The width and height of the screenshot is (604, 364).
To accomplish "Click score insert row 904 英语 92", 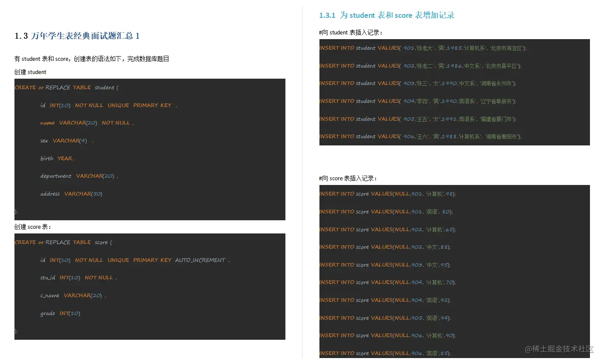I will pos(385,300).
